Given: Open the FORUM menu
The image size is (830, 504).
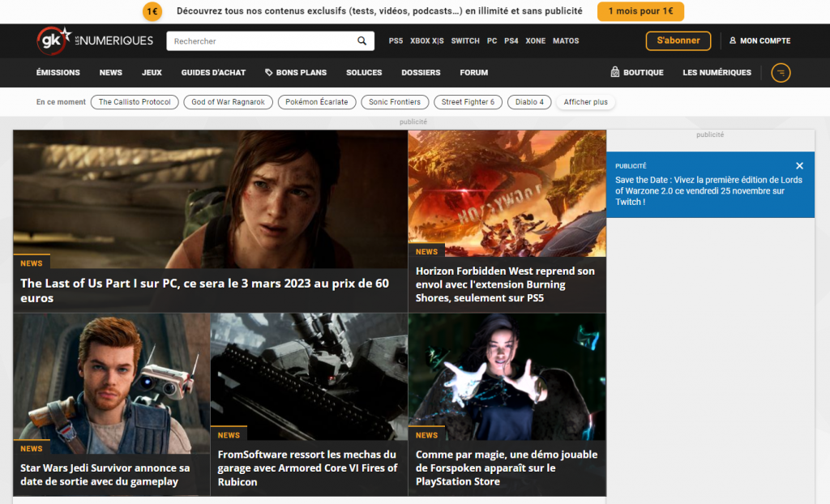Looking at the screenshot, I should click(473, 73).
